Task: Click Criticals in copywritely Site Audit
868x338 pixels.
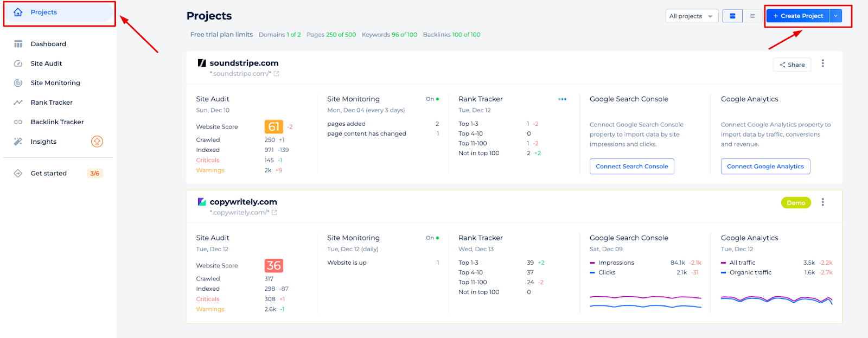Action: (208, 299)
